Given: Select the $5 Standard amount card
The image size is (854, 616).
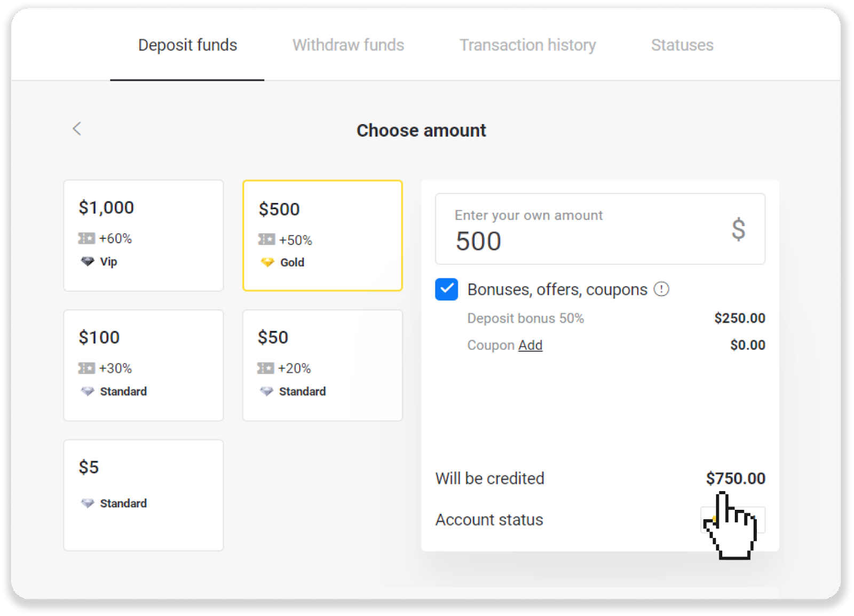Looking at the screenshot, I should coord(144,495).
